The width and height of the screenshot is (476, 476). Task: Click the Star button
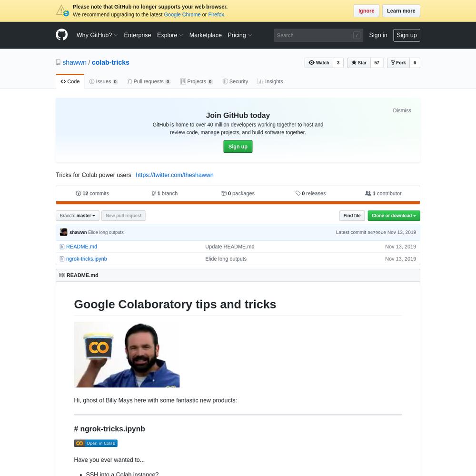(359, 63)
